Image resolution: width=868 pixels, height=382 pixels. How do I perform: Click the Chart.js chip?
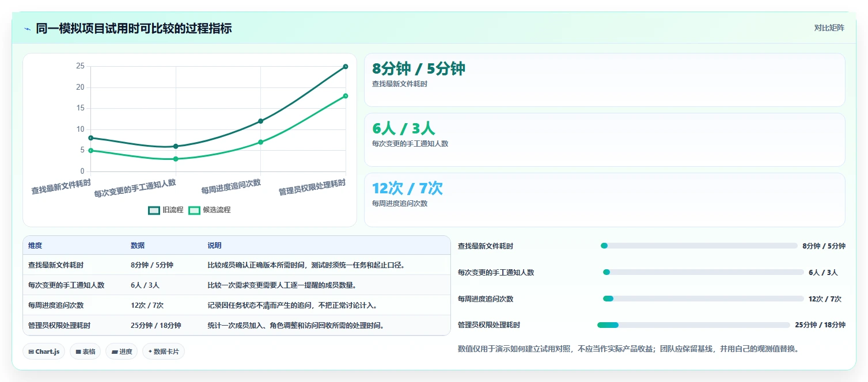click(44, 352)
